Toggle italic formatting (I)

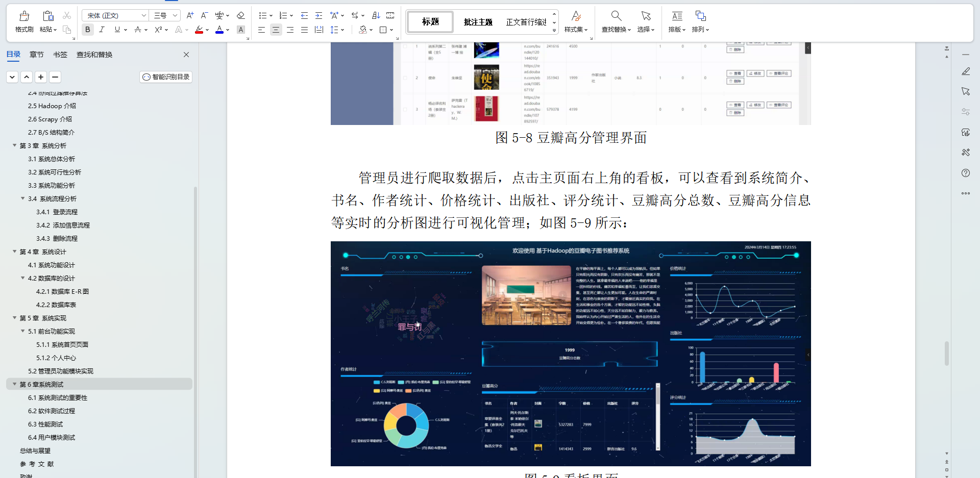[102, 30]
